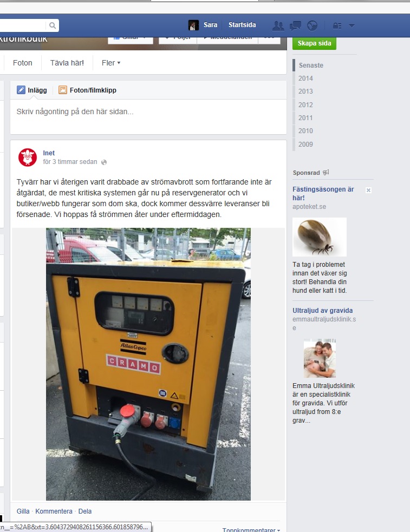Viewport: 410px width, 532px height.
Task: Expand the account menu arrow in top bar
Action: coord(352,25)
